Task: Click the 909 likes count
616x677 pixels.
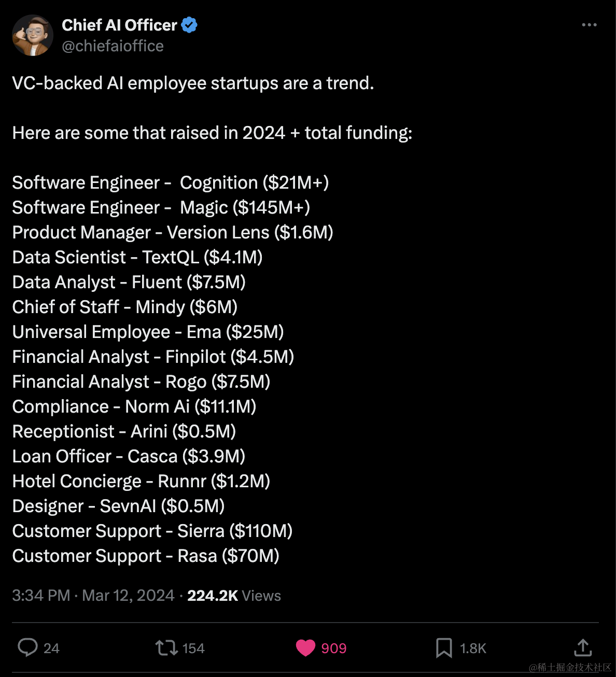Action: pos(333,648)
